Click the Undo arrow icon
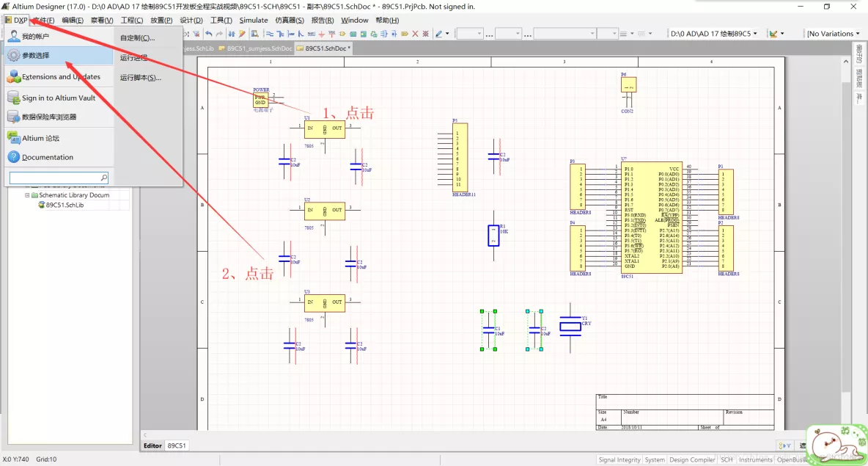The width and height of the screenshot is (868, 466). coord(209,34)
